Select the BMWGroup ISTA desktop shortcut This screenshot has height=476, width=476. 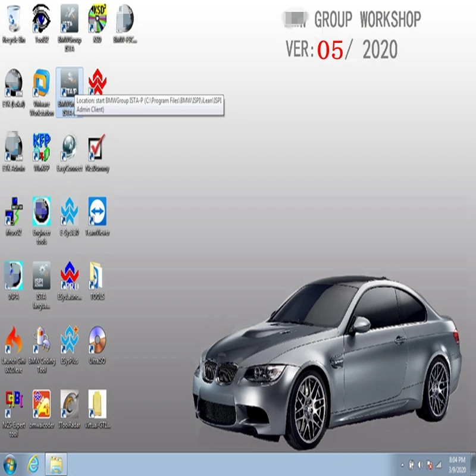[x=70, y=28]
